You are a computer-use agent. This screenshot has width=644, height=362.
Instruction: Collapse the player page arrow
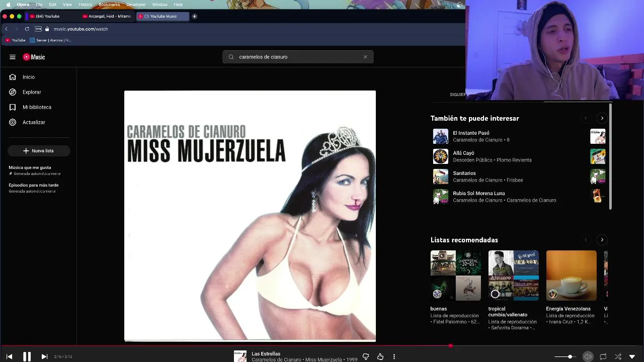[x=632, y=356]
